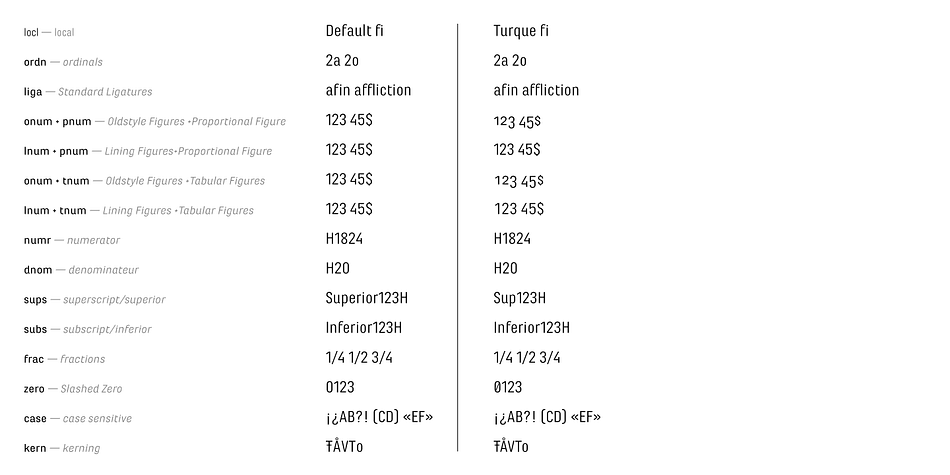Select the numr numerator label
The width and height of the screenshot is (950, 475).
click(x=71, y=241)
